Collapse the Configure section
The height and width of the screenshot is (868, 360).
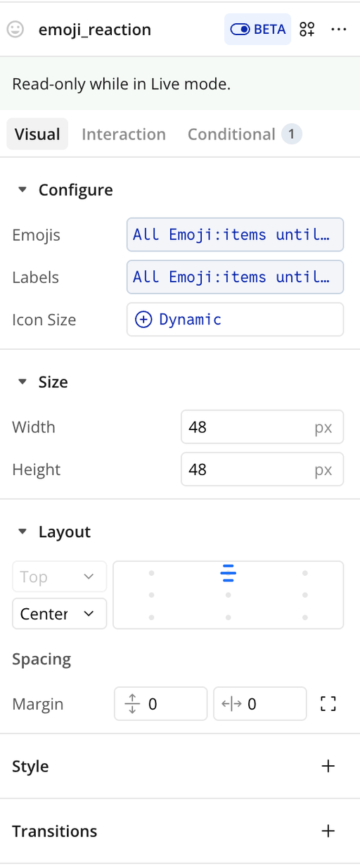coord(22,190)
